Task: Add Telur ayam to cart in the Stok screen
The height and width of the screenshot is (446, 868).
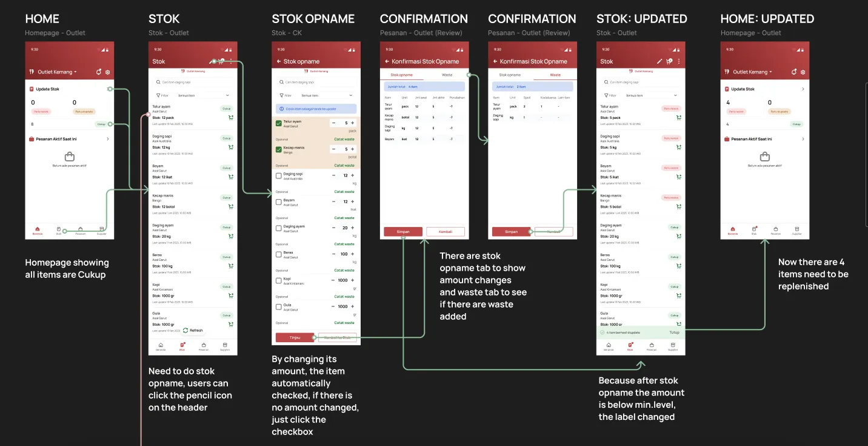Action: (231, 118)
